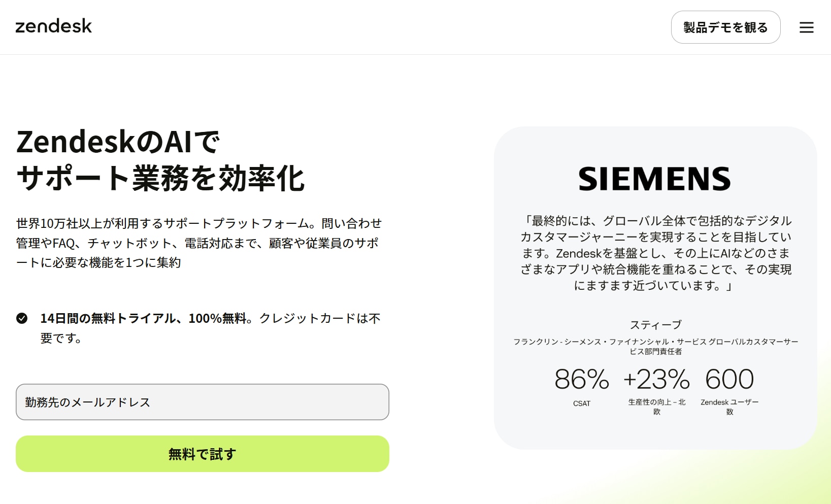The height and width of the screenshot is (504, 831).
Task: Click the Zendesk logo
Action: (x=54, y=26)
